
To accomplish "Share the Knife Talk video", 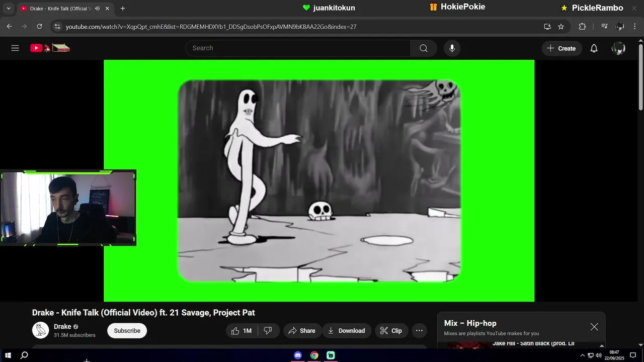I will (302, 331).
